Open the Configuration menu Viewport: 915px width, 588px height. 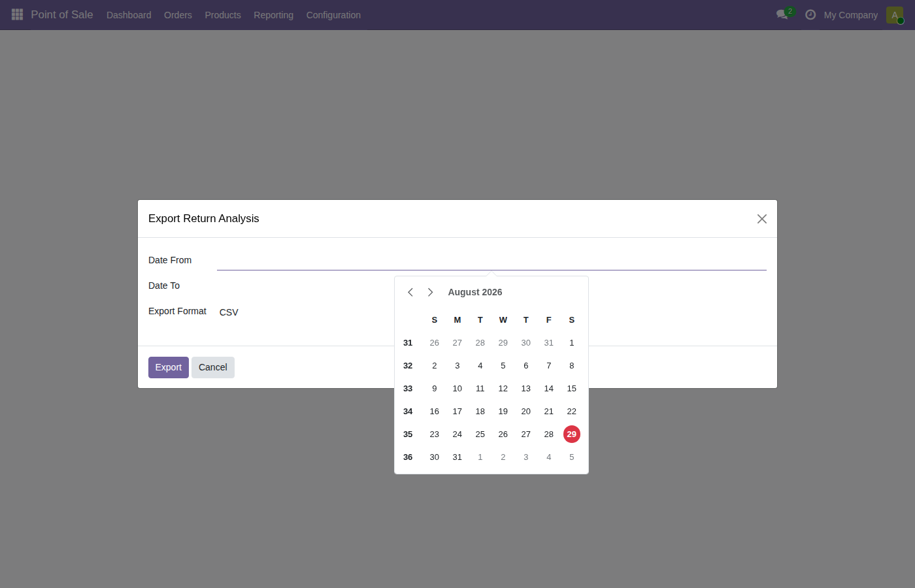(333, 15)
